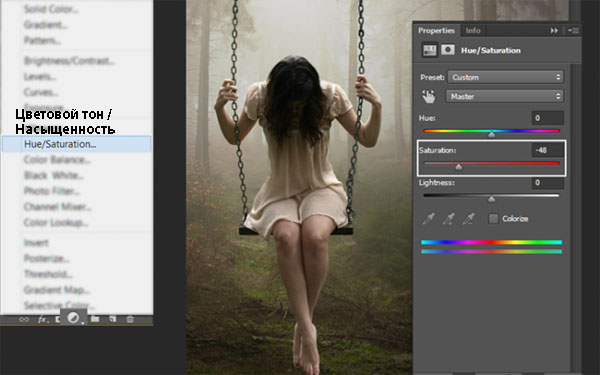
Task: Choose Posterize... from the menu
Action: (x=46, y=258)
